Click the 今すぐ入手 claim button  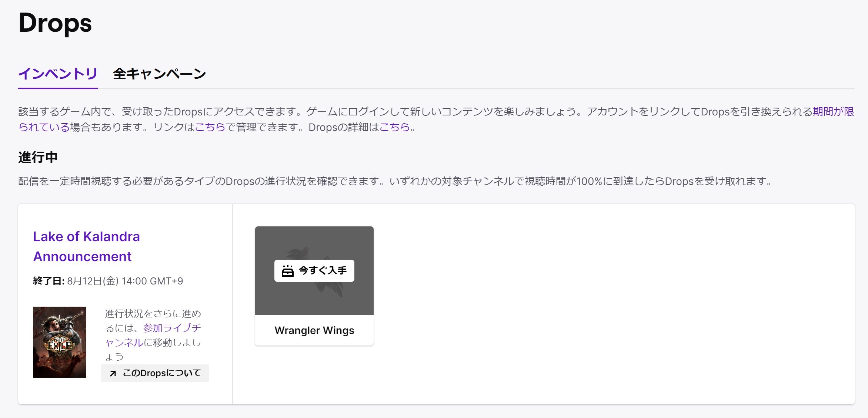(314, 271)
